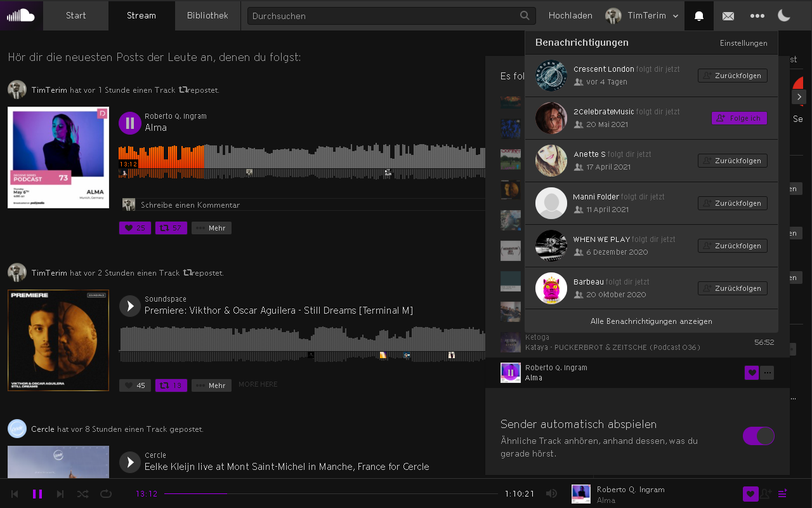Toggle dark mode moon icon
The height and width of the screenshot is (508, 812).
point(784,15)
